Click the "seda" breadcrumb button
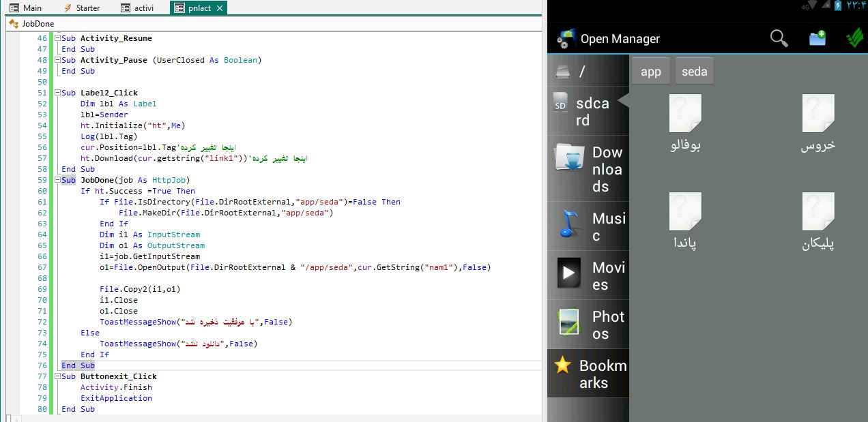The height and width of the screenshot is (422, 868). [694, 72]
